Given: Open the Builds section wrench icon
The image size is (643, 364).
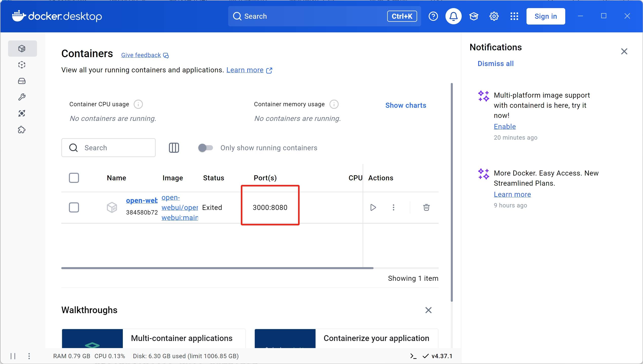Looking at the screenshot, I should click(22, 97).
